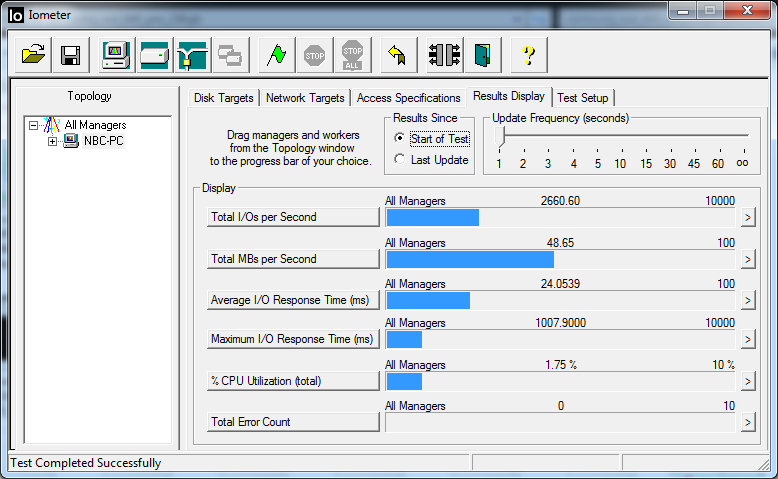
Task: Click the Total Error Count empty progress bar
Action: coord(560,422)
